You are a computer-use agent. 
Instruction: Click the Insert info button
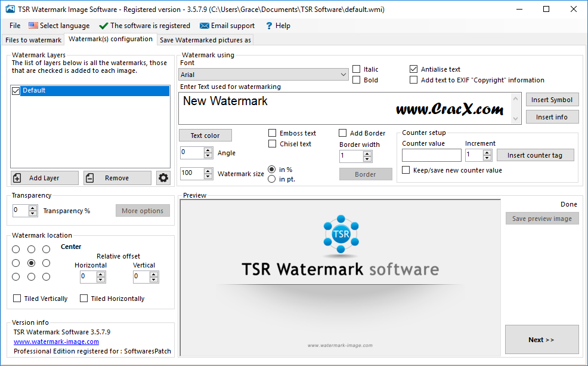pyautogui.click(x=552, y=117)
